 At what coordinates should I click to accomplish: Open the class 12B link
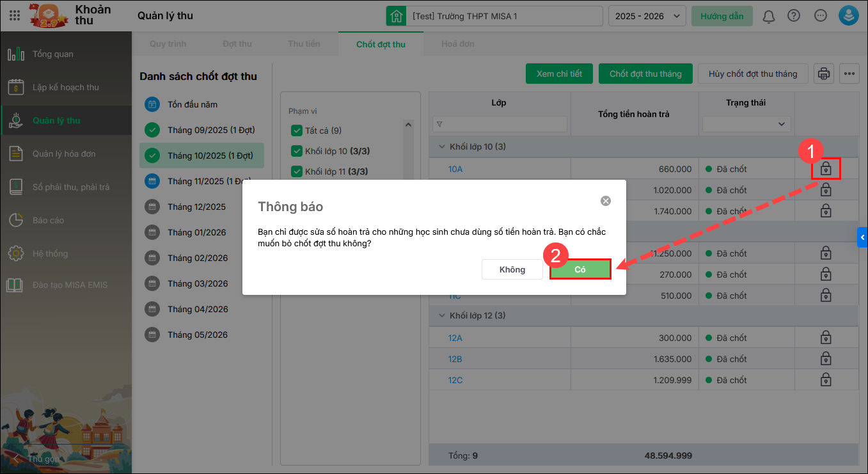(455, 359)
